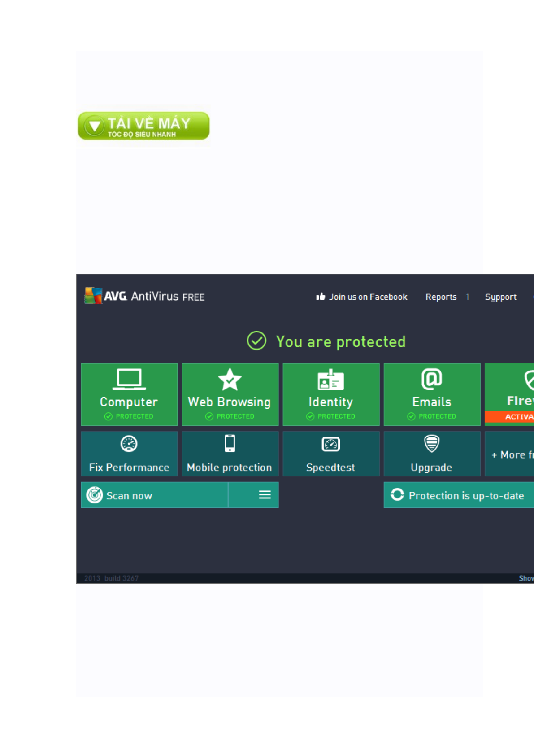
Task: Click the Fix Performance label
Action: [x=129, y=468]
